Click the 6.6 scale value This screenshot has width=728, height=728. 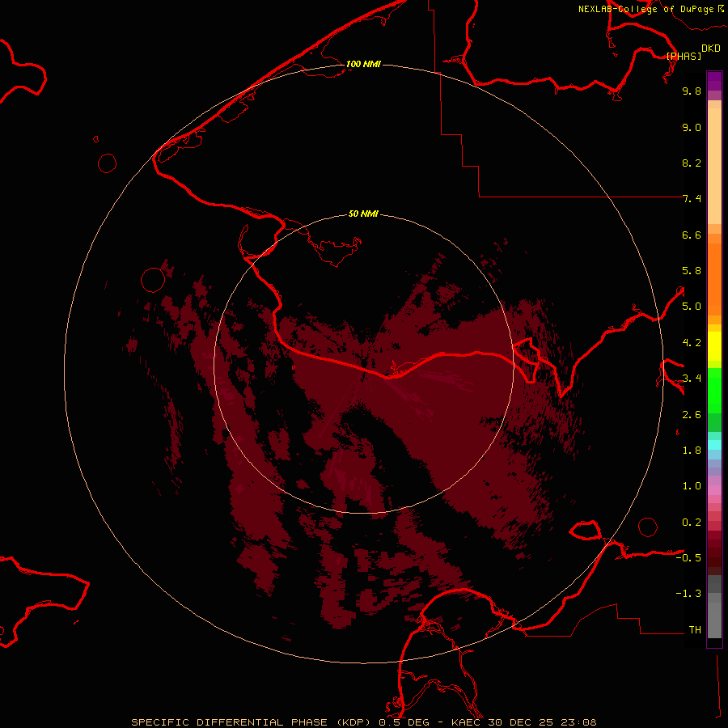coord(692,235)
